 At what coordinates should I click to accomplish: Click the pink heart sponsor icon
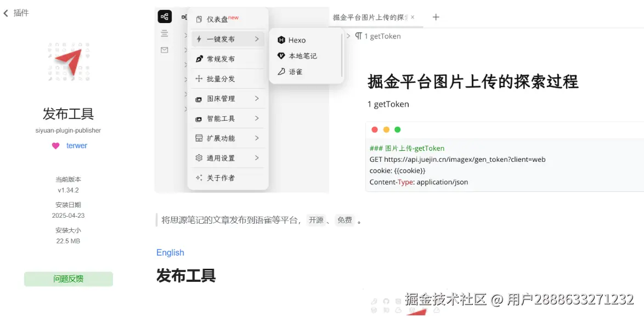(55, 146)
